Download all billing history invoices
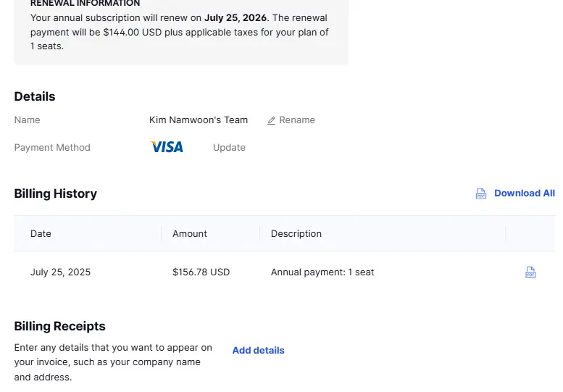The image size is (563, 392). click(524, 193)
